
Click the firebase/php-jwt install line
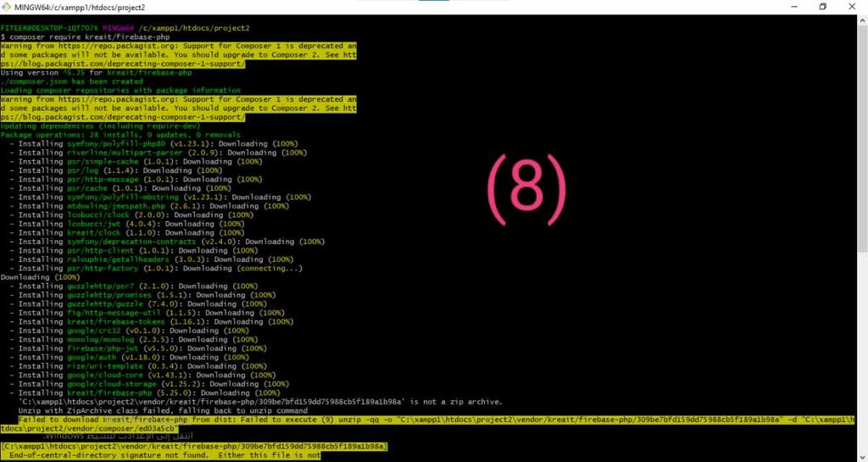click(138, 348)
